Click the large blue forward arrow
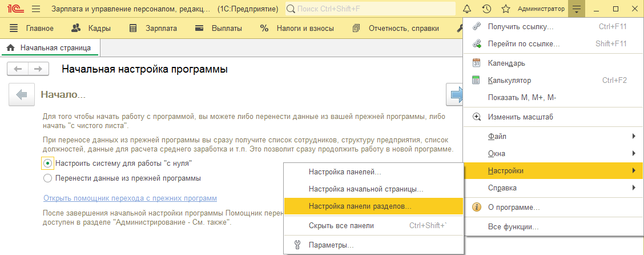This screenshot has height=255, width=644. pos(456,95)
